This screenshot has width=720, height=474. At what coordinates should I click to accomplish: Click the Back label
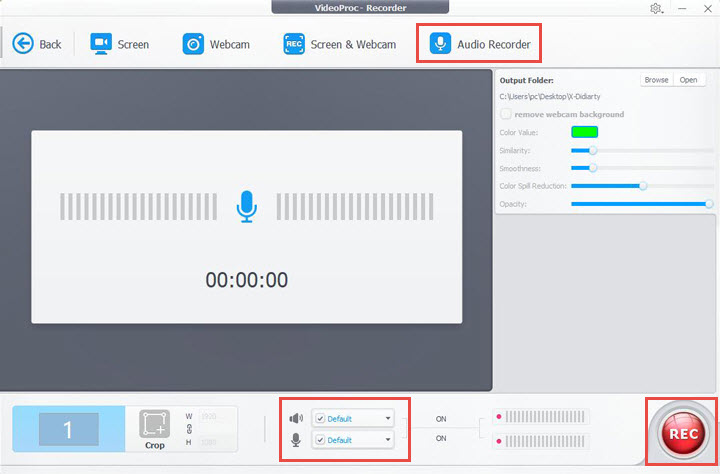[x=50, y=45]
